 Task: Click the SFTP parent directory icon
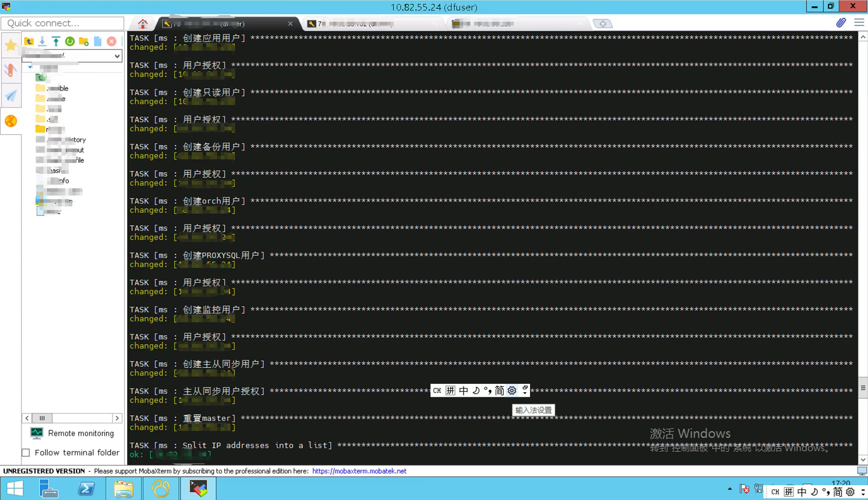29,42
